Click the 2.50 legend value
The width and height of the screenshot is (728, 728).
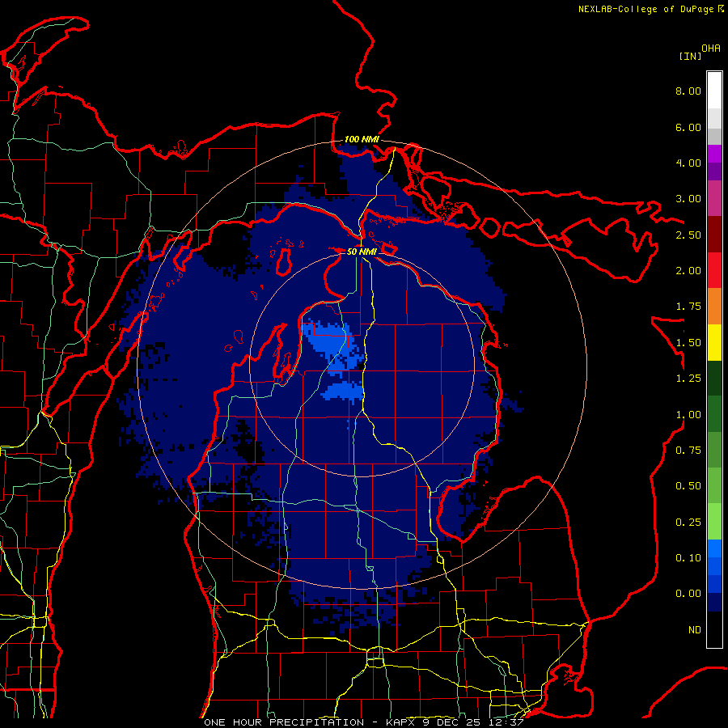tap(688, 235)
